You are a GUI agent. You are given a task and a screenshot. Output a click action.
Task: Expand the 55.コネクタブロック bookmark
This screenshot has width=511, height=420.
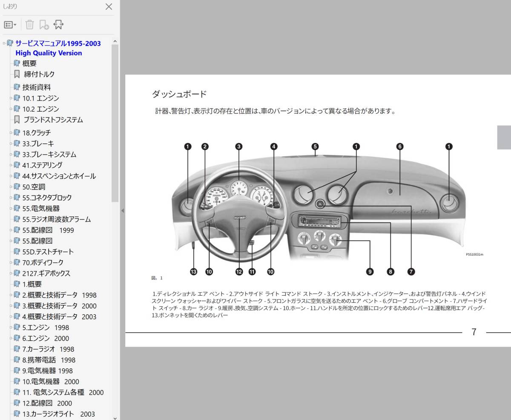(x=11, y=198)
